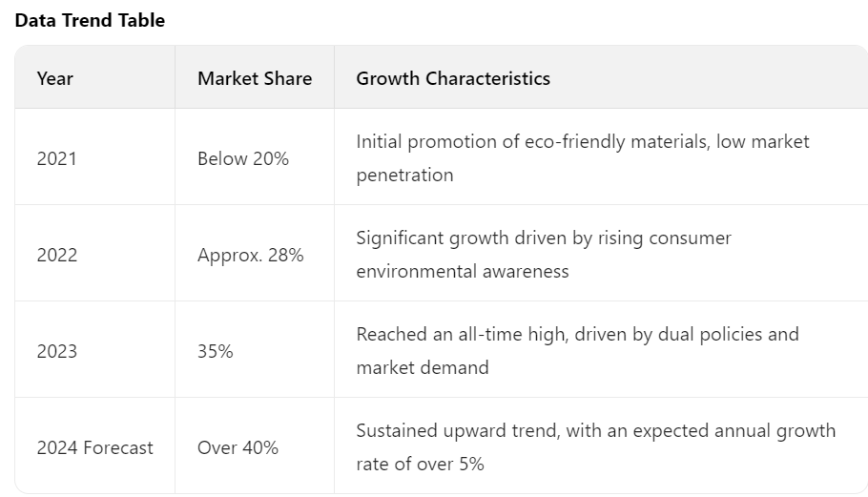Image resolution: width=868 pixels, height=497 pixels.
Task: Click the 2021 year cell
Action: coord(56,158)
